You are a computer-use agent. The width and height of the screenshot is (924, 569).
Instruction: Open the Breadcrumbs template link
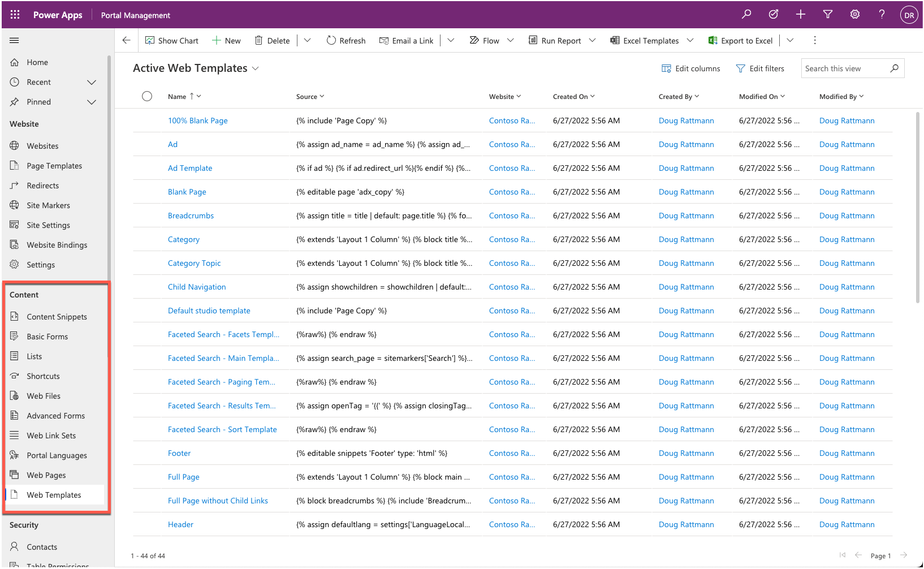click(191, 215)
